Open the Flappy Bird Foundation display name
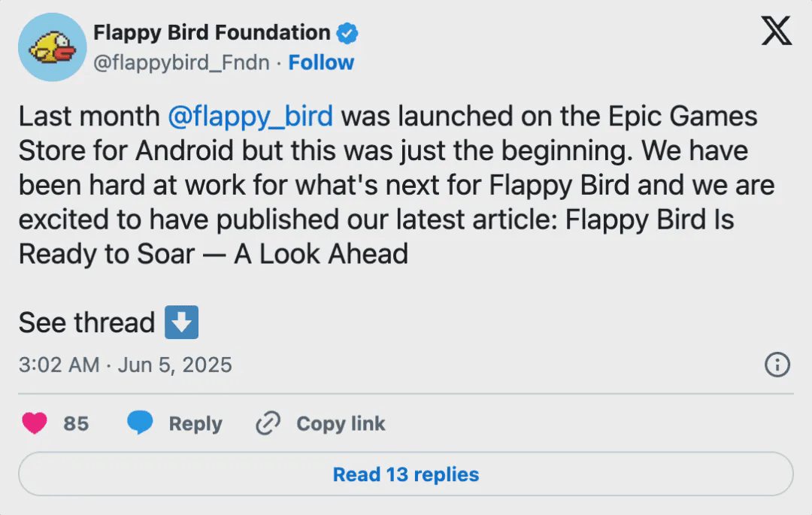 pyautogui.click(x=211, y=33)
